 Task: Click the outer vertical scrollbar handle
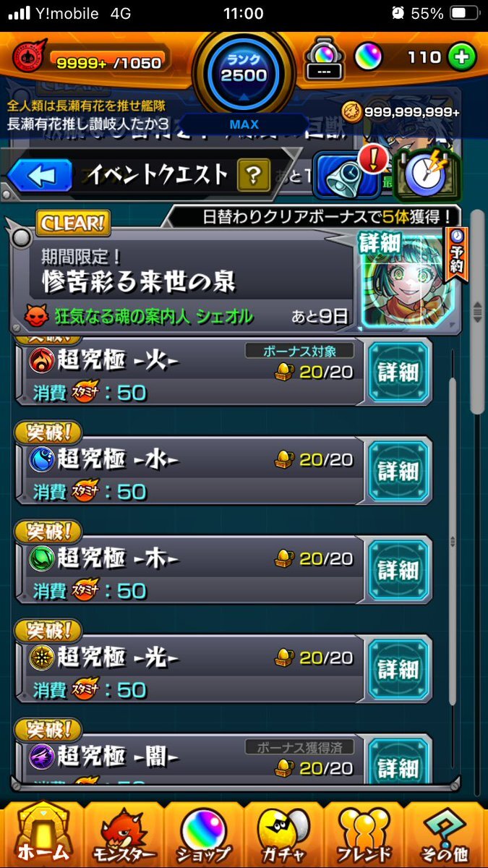(476, 311)
